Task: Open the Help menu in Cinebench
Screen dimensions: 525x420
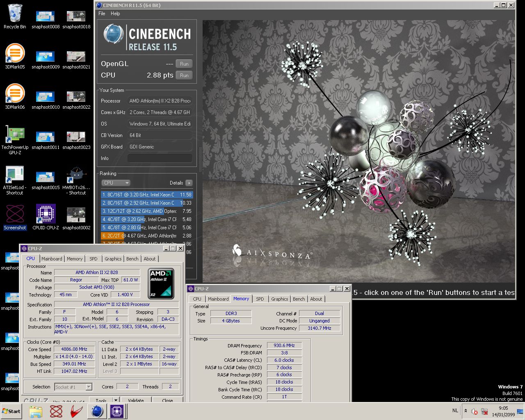Action: click(x=115, y=14)
